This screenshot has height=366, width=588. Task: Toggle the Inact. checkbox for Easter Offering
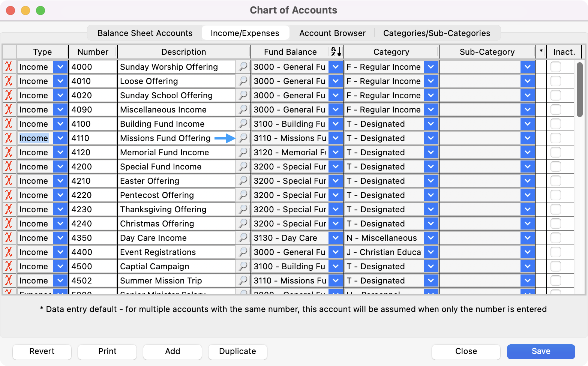click(555, 181)
